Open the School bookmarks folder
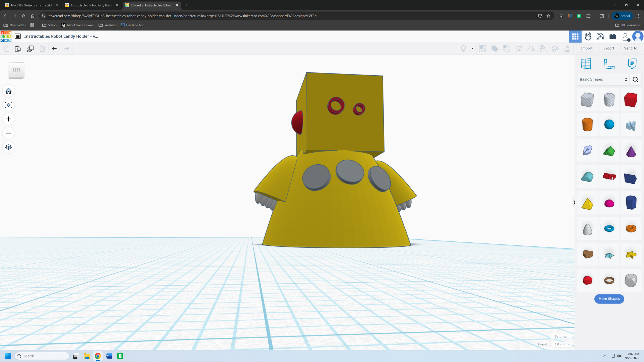Image resolution: width=644 pixels, height=362 pixels. [50, 25]
